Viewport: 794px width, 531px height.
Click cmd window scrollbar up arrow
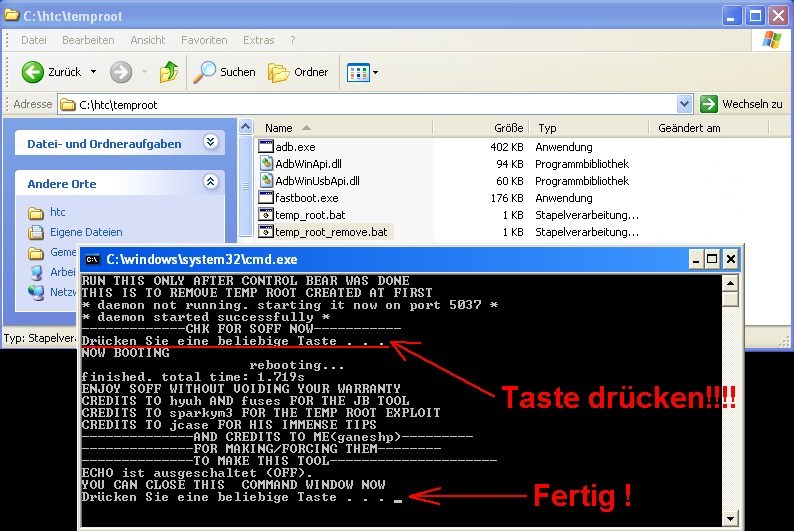tap(731, 283)
